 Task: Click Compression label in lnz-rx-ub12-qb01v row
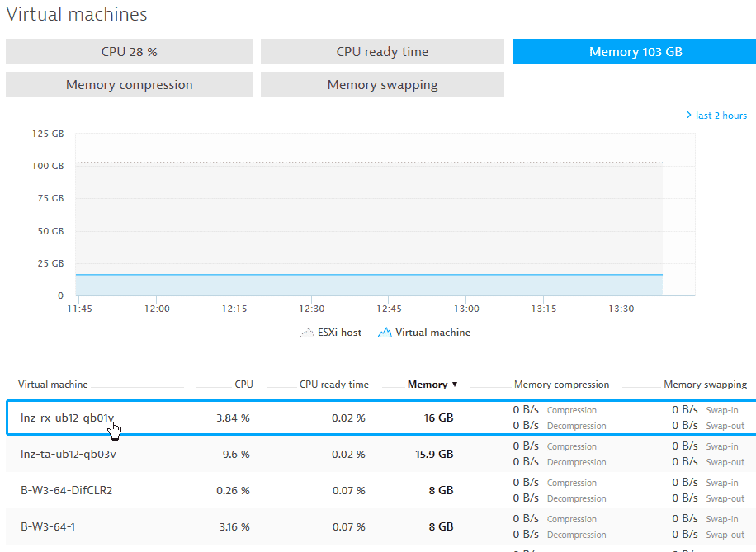click(x=571, y=410)
